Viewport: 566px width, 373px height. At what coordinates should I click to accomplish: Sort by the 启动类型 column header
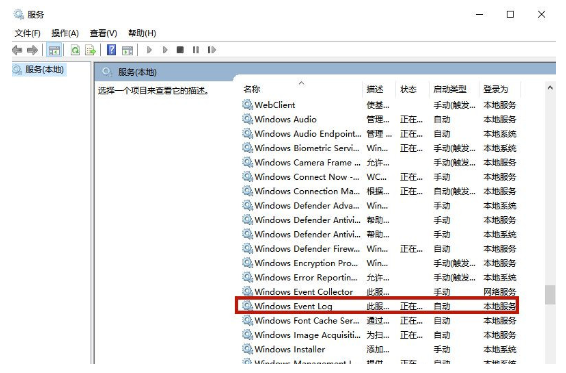pyautogui.click(x=450, y=89)
